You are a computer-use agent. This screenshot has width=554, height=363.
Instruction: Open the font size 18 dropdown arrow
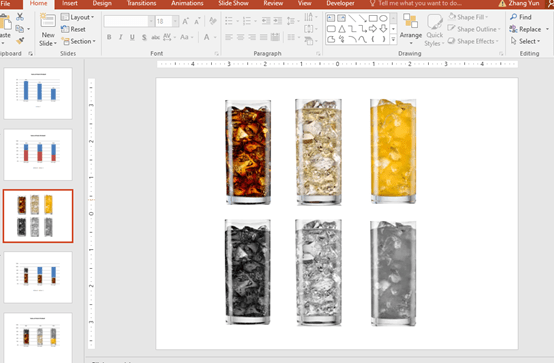pos(175,22)
